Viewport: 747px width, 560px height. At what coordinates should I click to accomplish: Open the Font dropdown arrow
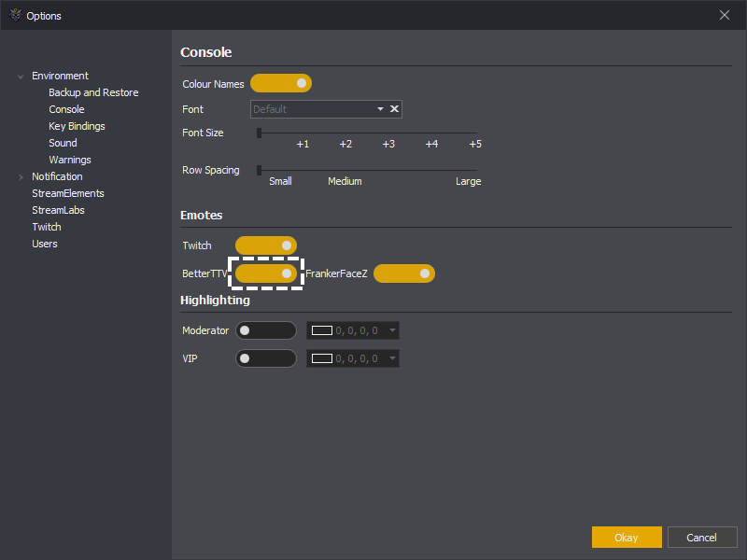point(380,109)
